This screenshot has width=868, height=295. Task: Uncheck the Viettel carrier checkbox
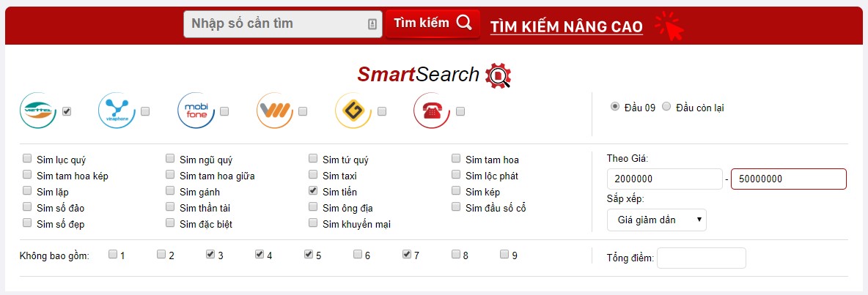(67, 111)
